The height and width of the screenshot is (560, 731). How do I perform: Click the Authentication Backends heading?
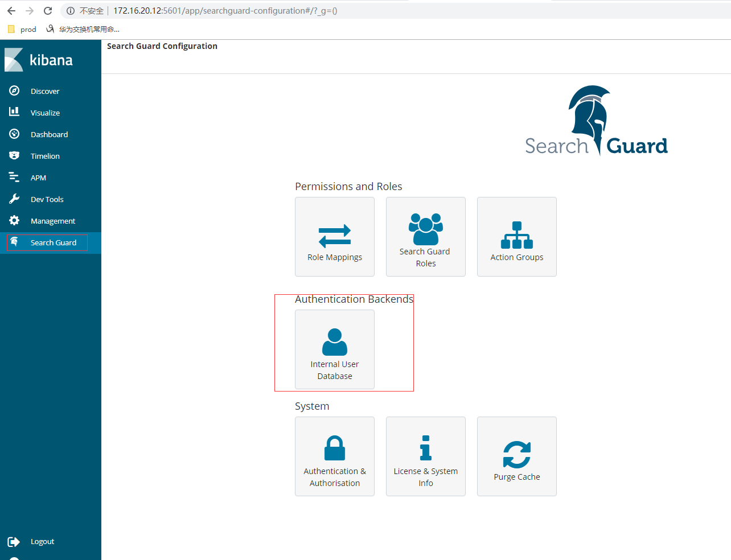[354, 299]
